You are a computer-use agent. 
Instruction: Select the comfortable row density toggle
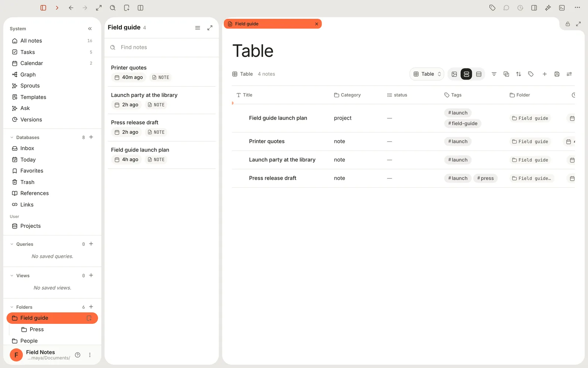(x=466, y=74)
